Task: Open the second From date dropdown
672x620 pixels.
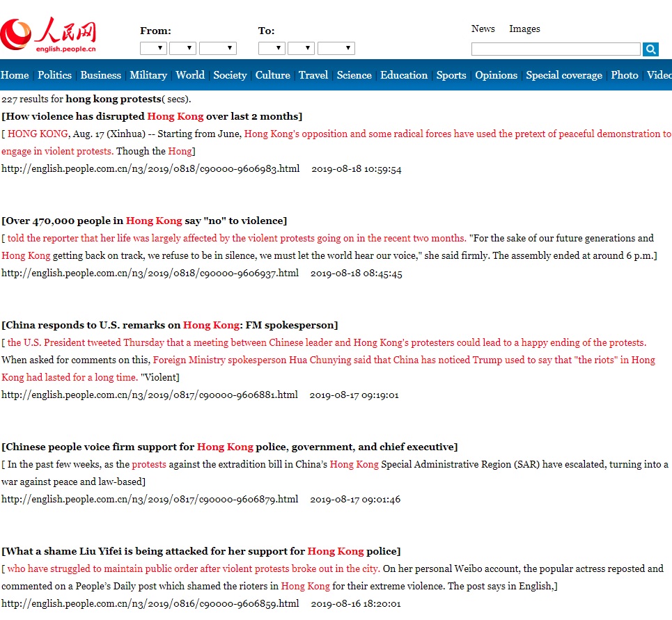Action: coord(182,48)
